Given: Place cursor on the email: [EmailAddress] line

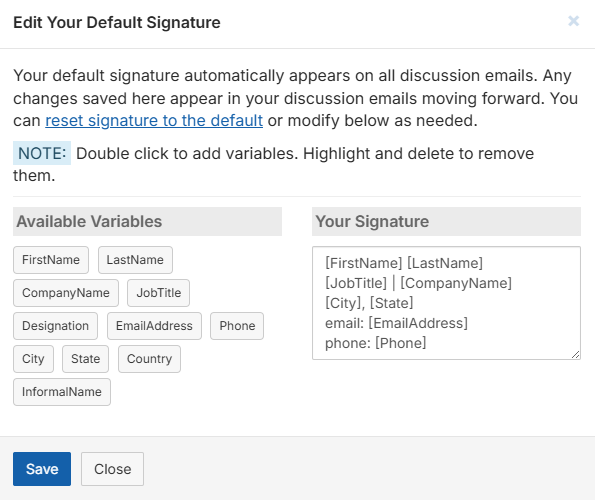Looking at the screenshot, I should click(x=396, y=323).
